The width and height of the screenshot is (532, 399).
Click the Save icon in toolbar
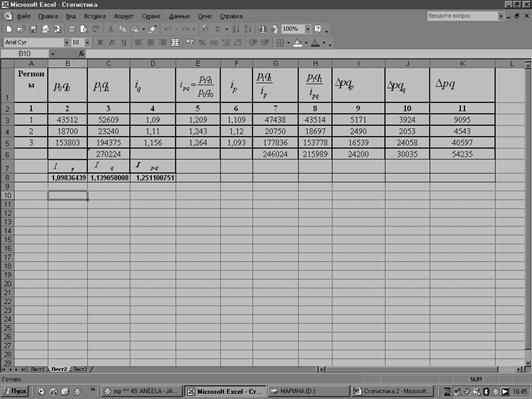coord(33,29)
